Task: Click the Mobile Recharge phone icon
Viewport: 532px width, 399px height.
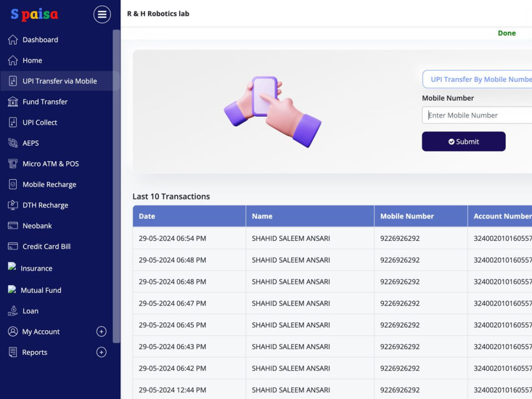Action: pos(13,185)
